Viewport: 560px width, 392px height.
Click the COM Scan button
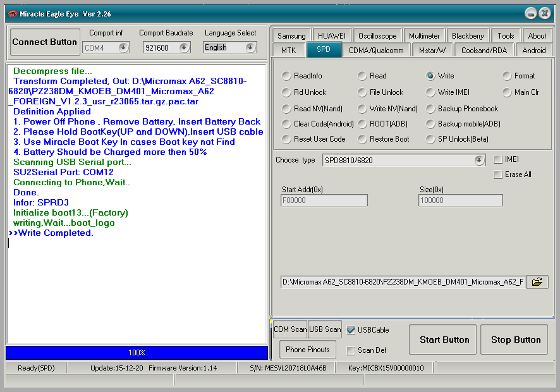pyautogui.click(x=290, y=329)
